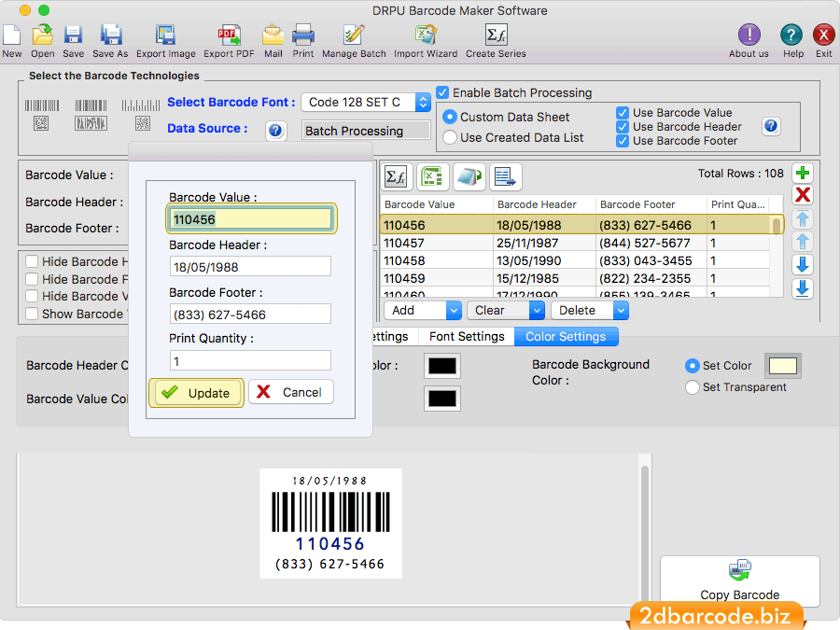This screenshot has width=840, height=630.
Task: Click the Excel import icon above data table
Action: (x=432, y=176)
